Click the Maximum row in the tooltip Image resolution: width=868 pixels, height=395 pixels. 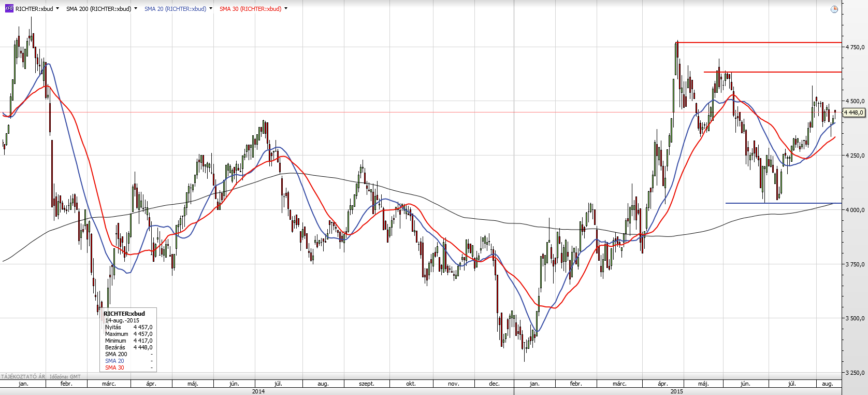[x=128, y=334]
